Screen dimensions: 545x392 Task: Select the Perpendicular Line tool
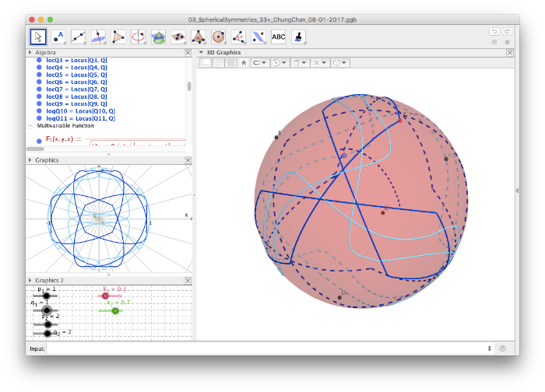[98, 37]
